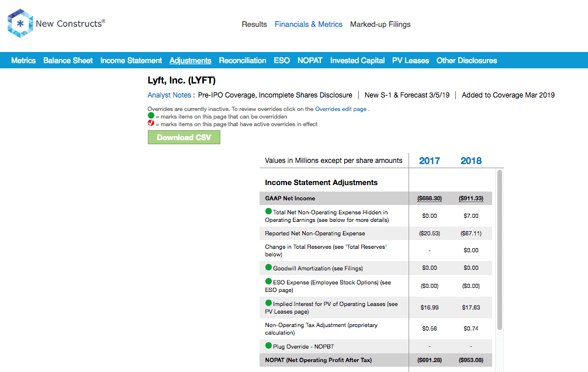
Task: Click green override dot beside Implied Interest for PV
Action: coord(268,303)
